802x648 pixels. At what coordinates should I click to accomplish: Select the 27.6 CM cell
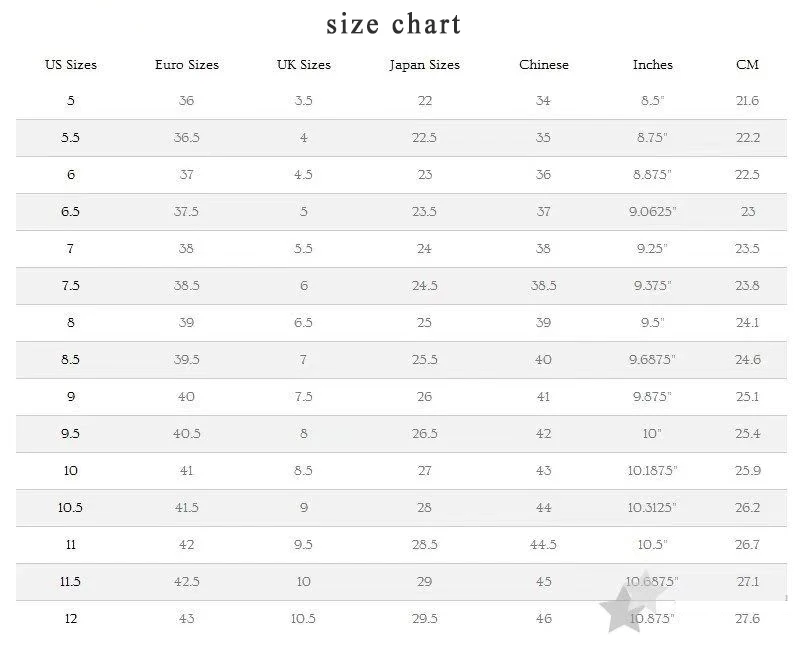(747, 619)
